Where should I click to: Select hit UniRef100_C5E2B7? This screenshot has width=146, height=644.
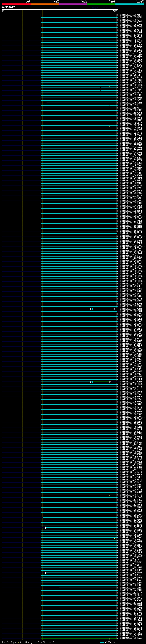131,535
